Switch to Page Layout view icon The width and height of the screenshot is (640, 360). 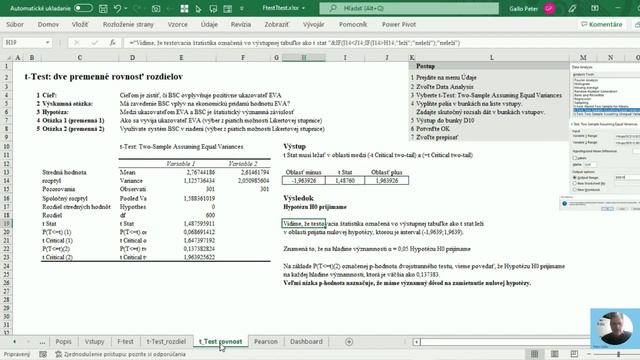click(554, 354)
